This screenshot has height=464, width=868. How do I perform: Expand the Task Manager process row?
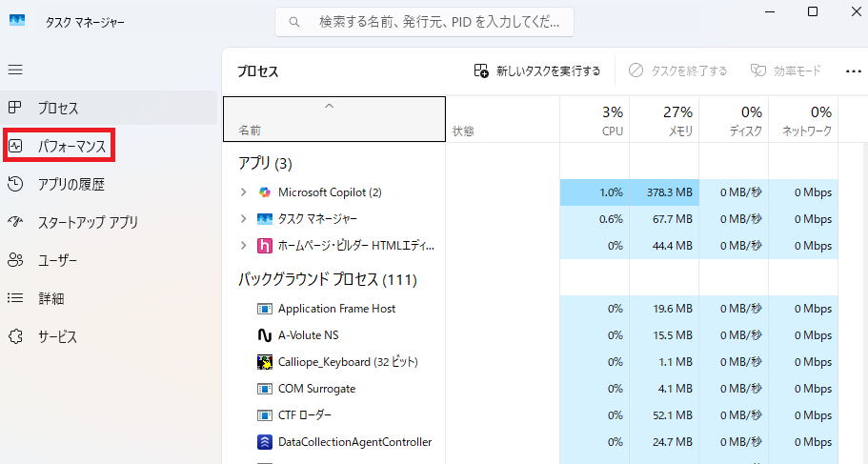tap(244, 219)
